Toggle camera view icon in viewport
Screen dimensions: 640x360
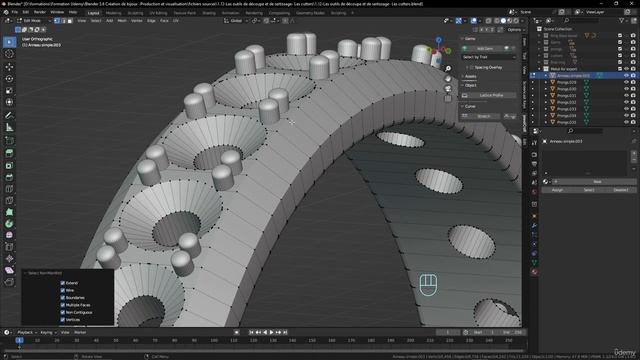(x=448, y=88)
